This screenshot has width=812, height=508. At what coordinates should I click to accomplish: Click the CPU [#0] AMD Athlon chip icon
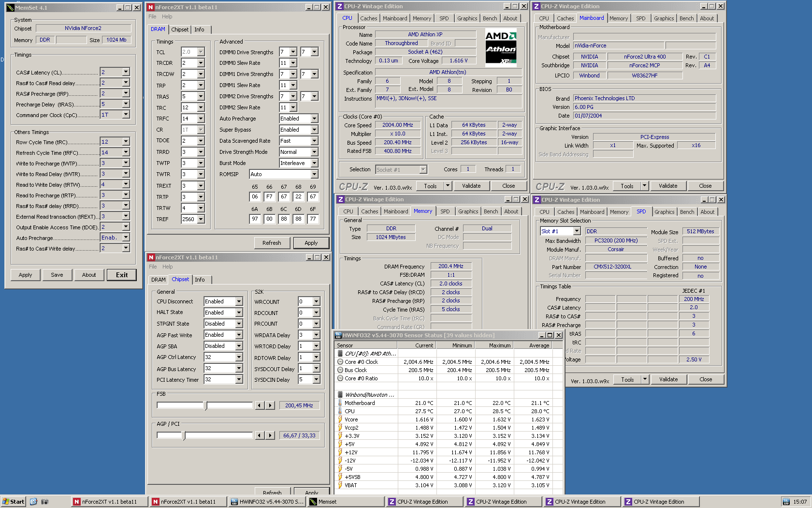[340, 354]
